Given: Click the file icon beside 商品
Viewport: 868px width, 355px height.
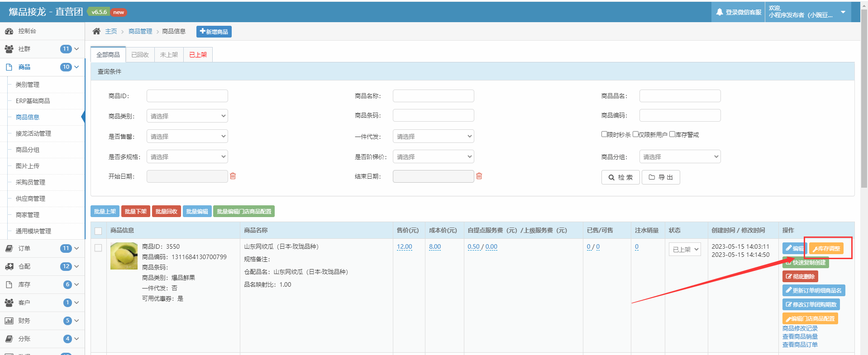Looking at the screenshot, I should pos(9,67).
